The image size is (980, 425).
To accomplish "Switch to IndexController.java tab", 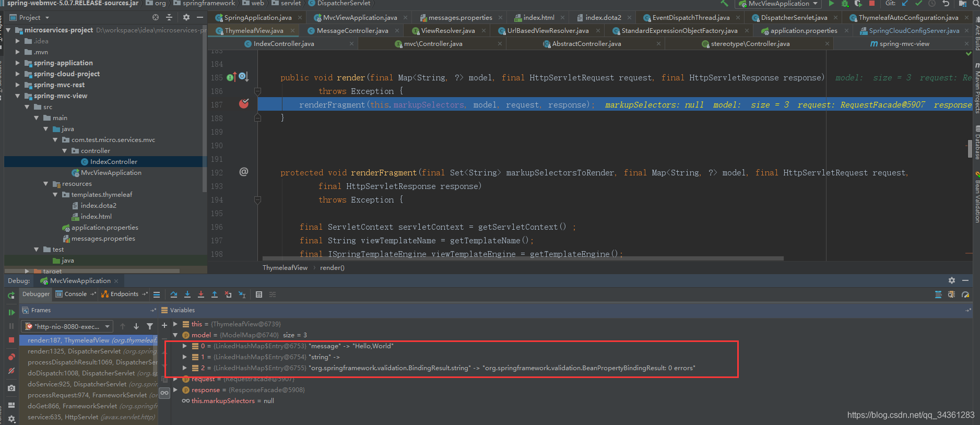I will coord(284,44).
